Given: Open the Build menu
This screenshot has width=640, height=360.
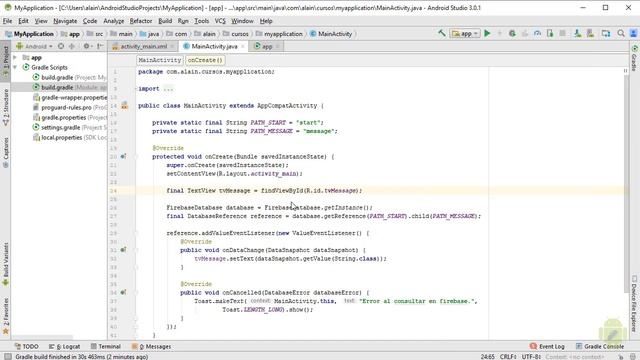Looking at the screenshot, I should coord(165,21).
